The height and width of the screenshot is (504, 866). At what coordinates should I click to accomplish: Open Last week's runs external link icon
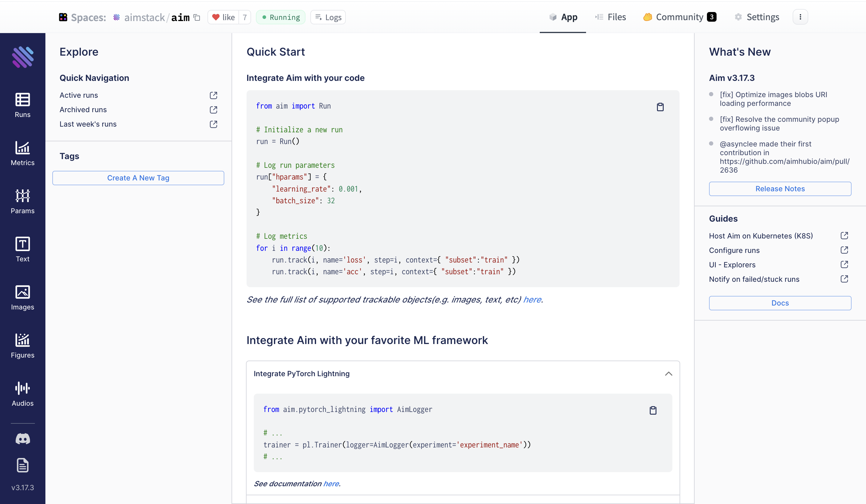click(213, 124)
